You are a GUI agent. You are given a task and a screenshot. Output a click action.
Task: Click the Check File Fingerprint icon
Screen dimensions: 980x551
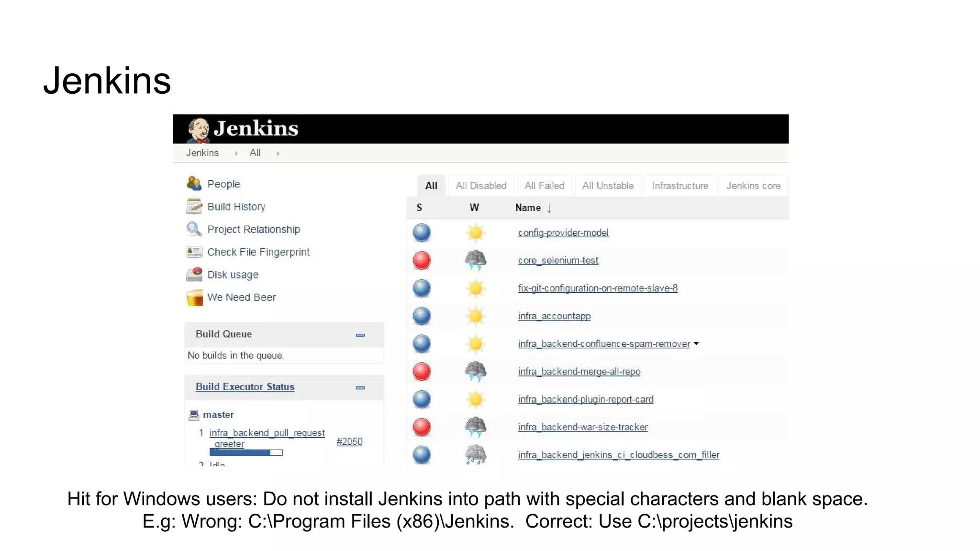194,252
